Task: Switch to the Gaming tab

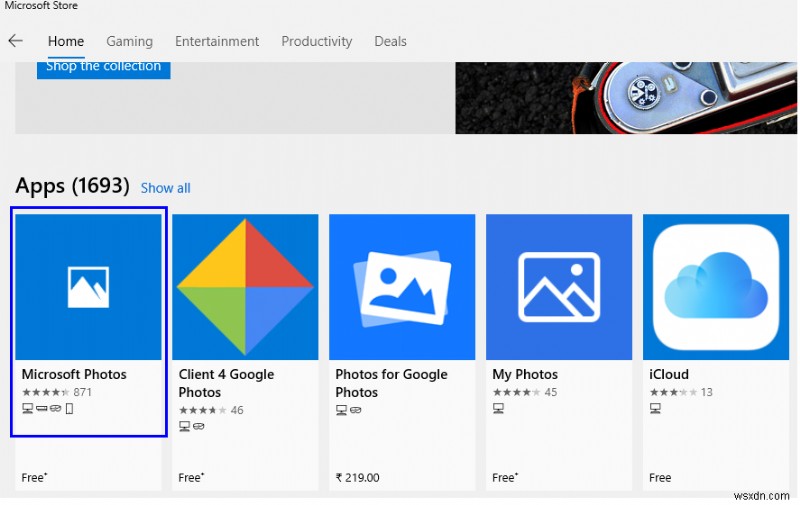Action: (130, 41)
